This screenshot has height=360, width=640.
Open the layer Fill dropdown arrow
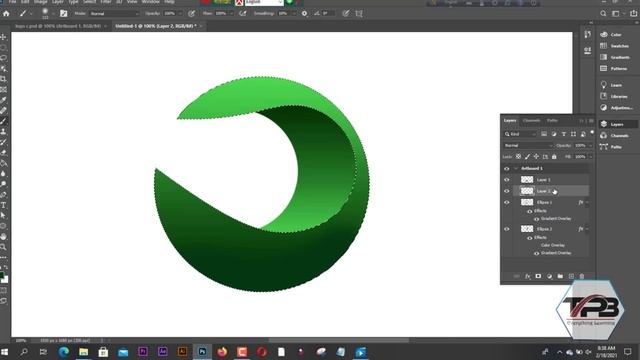pos(591,156)
